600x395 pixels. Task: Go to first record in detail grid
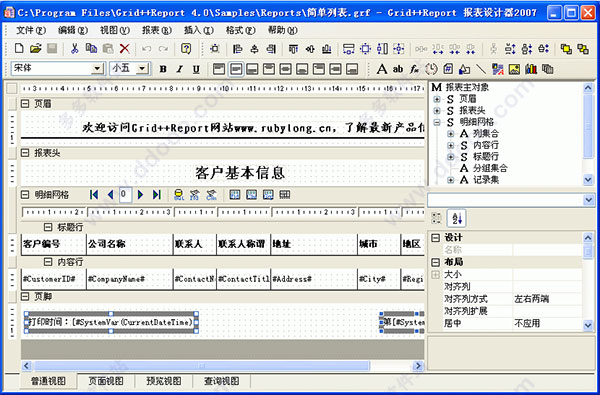94,195
